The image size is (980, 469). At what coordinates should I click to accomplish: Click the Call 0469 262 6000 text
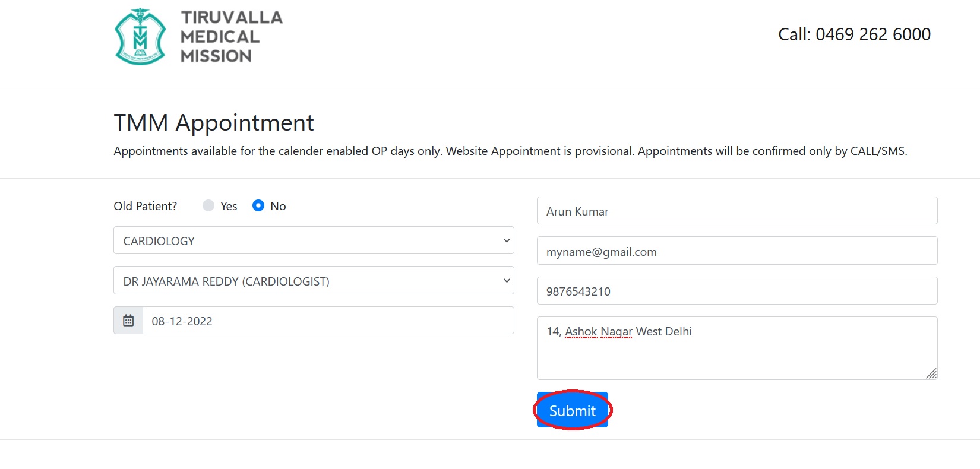tap(854, 34)
